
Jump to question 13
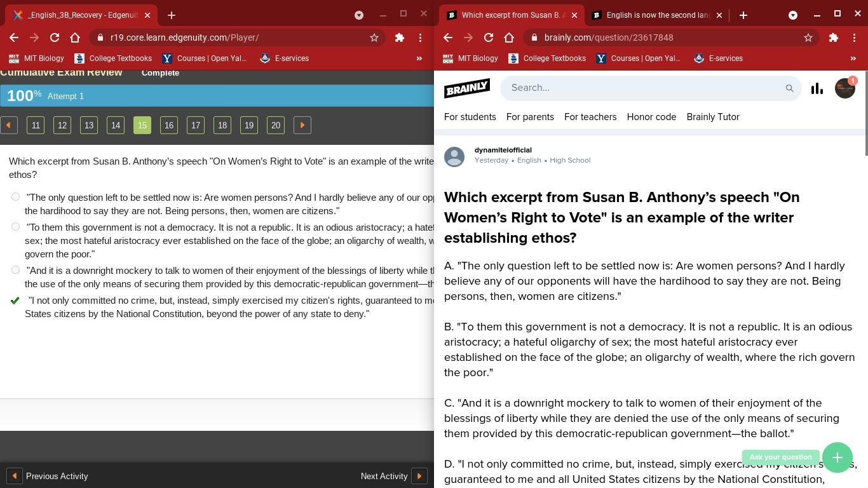pos(89,125)
